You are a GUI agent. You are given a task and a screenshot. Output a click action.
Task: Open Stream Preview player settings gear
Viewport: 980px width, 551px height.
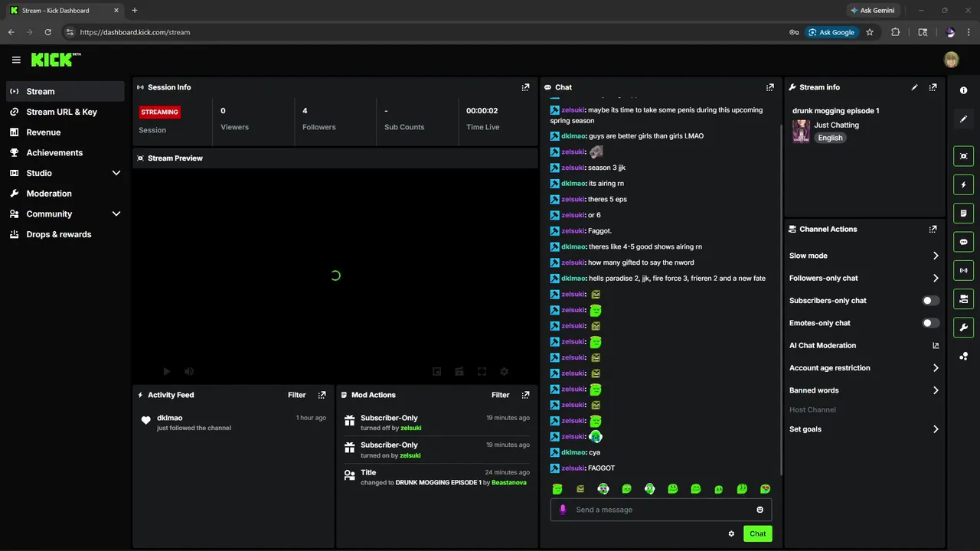(x=504, y=372)
